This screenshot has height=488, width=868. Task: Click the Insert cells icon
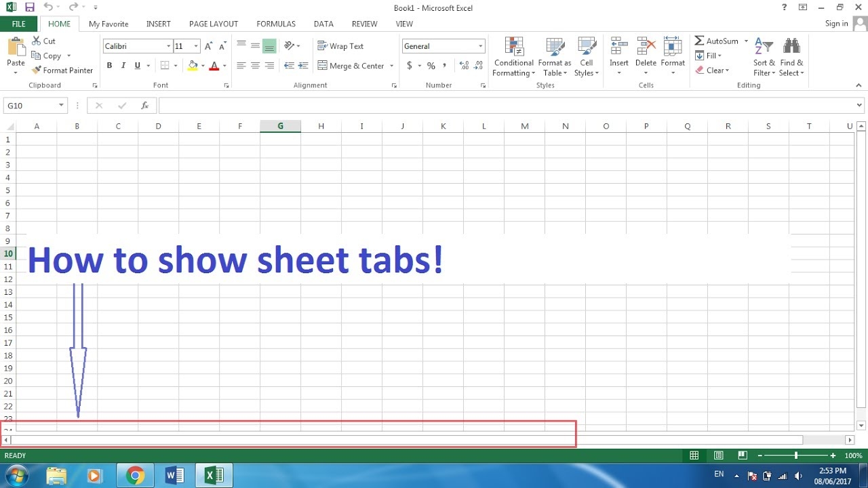618,47
